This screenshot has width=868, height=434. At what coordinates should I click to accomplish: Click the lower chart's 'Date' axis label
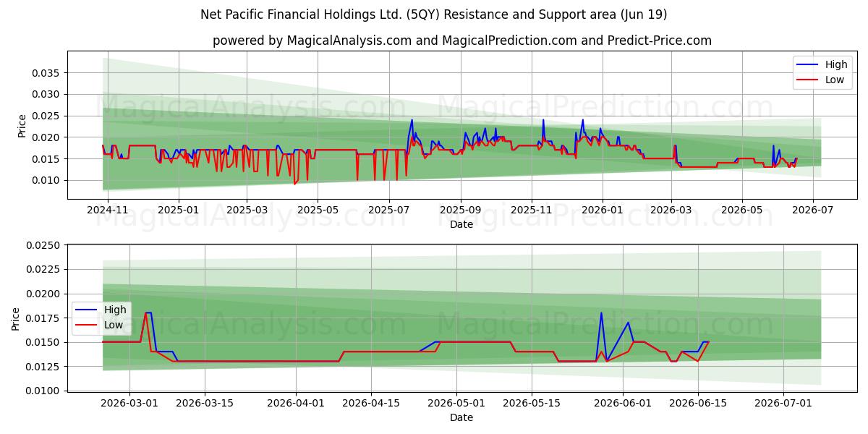click(x=461, y=417)
